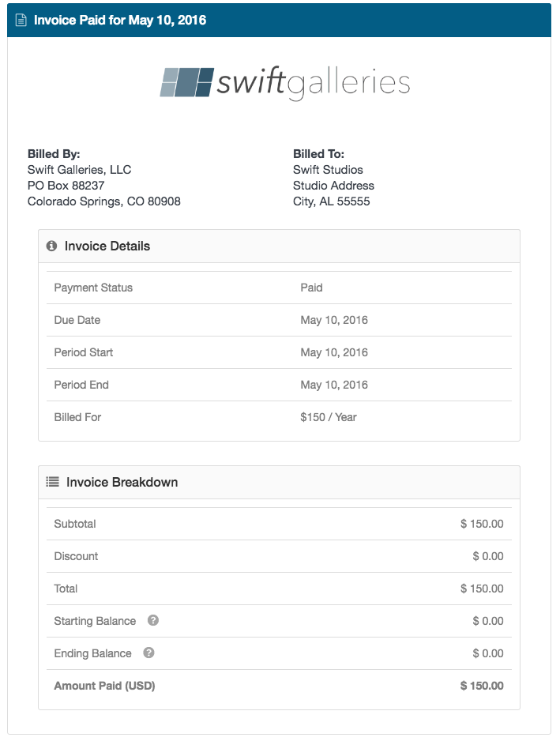
Task: Open the Starting Balance help icon
Action: pyautogui.click(x=153, y=620)
